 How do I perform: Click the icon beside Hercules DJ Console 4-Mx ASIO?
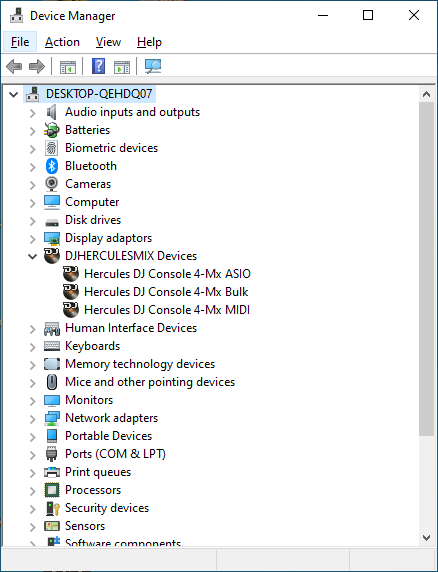(71, 274)
